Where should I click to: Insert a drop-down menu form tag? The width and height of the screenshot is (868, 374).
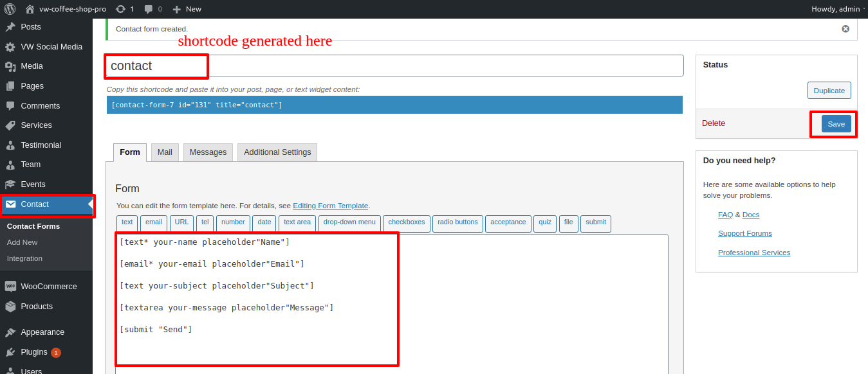349,222
